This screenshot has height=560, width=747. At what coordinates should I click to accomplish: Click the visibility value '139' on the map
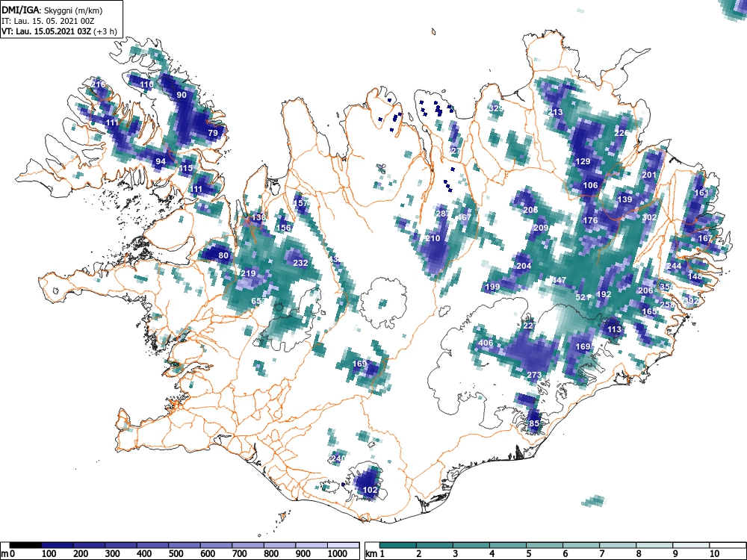pos(624,199)
